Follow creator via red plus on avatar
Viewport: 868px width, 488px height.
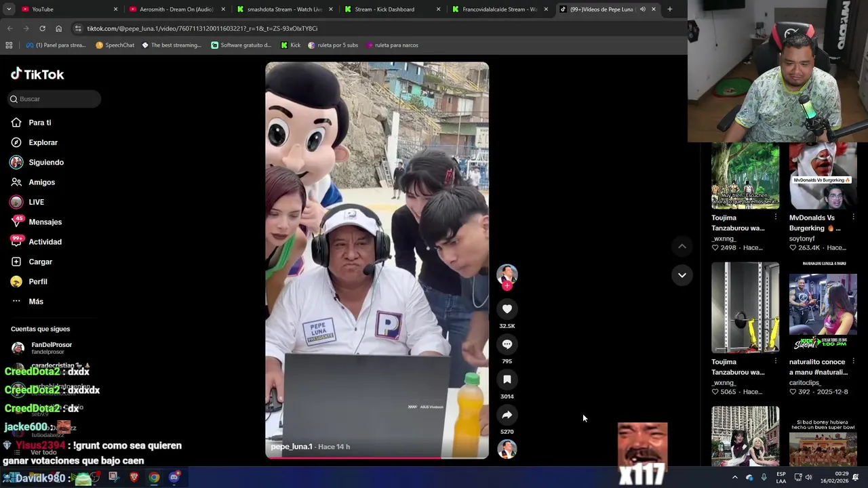[x=507, y=286]
